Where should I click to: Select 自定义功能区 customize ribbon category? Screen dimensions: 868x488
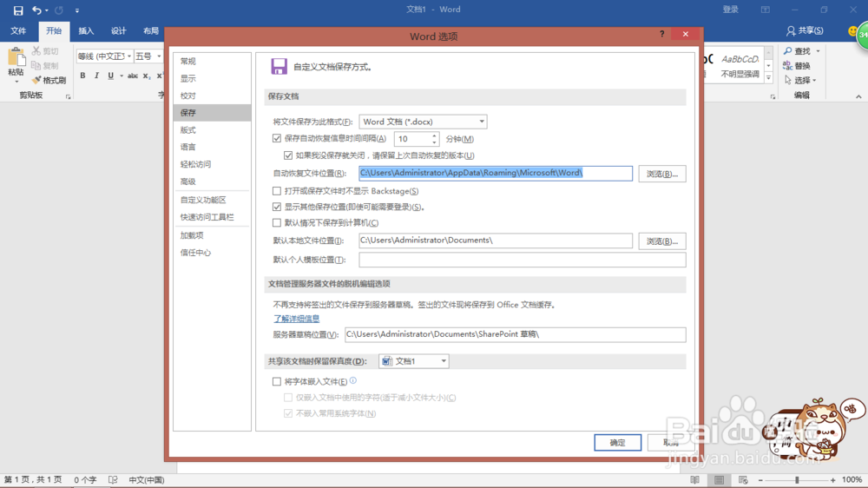coord(212,200)
